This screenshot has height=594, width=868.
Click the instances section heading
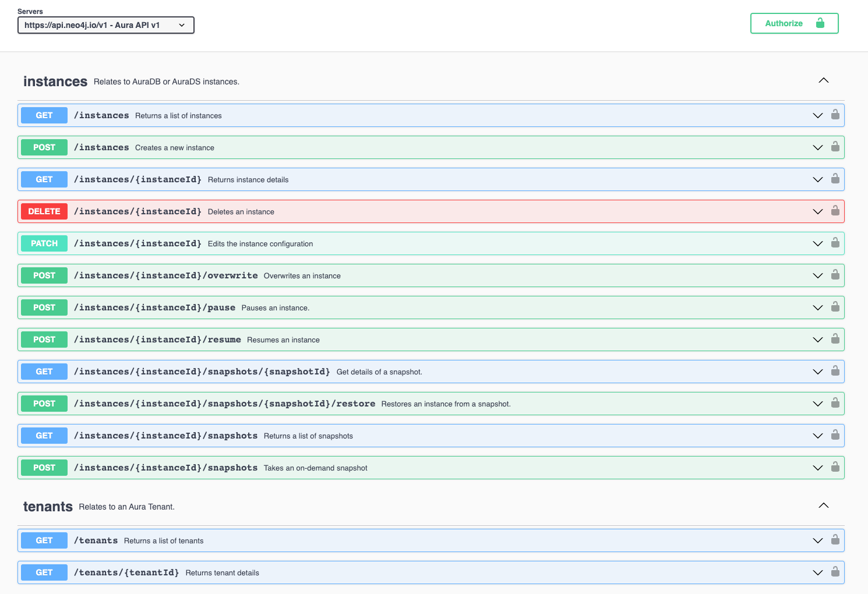pos(55,82)
